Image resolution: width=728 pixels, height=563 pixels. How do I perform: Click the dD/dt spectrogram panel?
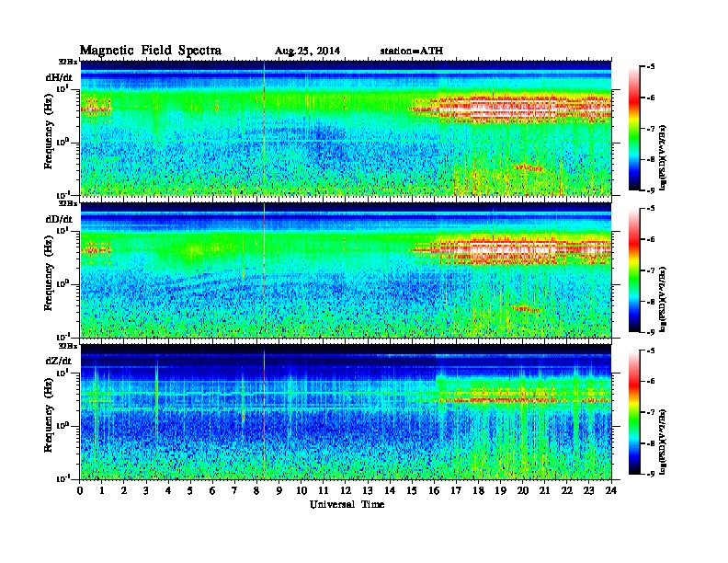click(346, 270)
